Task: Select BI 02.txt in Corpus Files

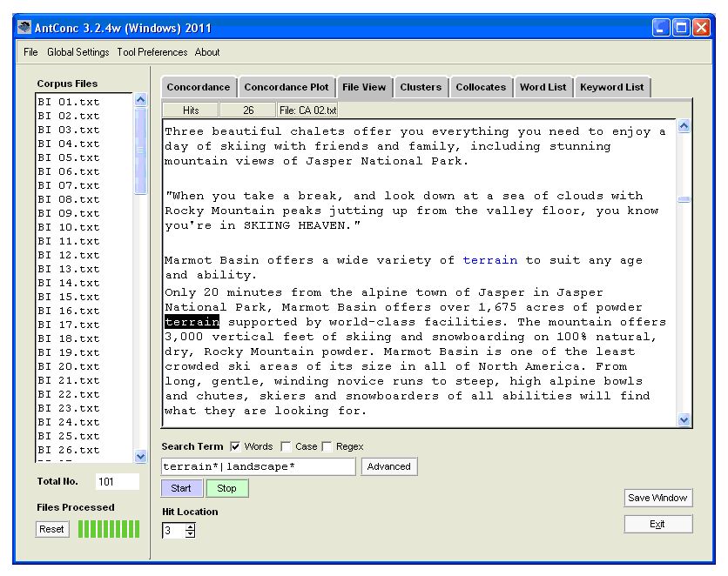Action: [69, 116]
